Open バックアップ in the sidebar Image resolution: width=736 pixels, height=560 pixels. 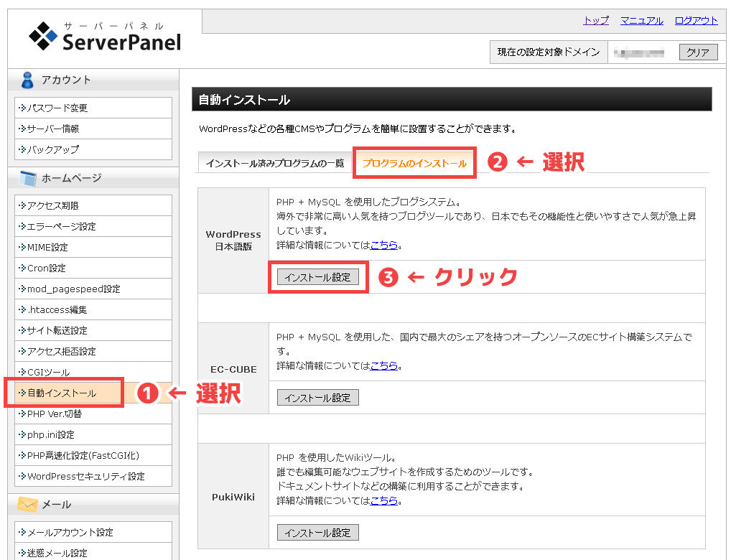point(93,149)
